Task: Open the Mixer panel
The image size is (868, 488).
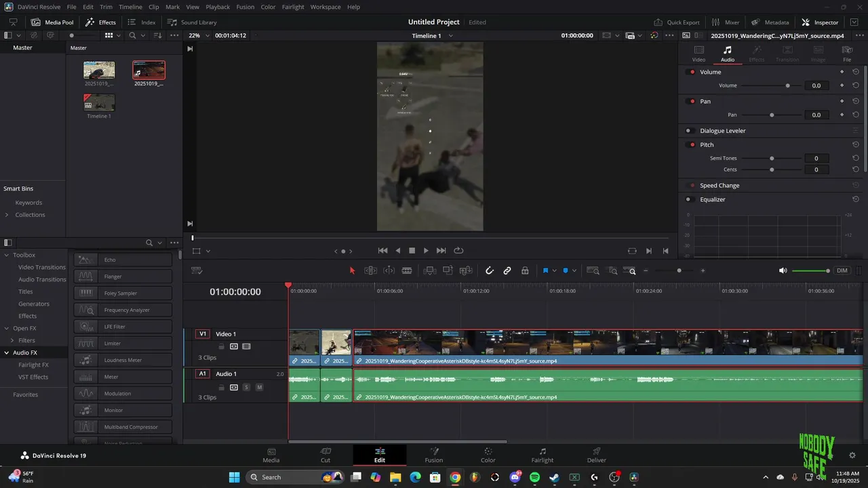Action: [x=726, y=22]
